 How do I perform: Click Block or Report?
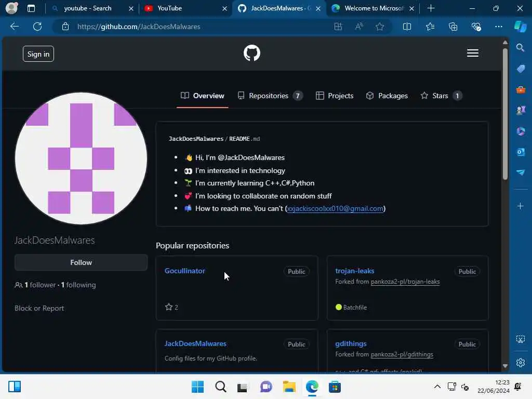(x=39, y=308)
